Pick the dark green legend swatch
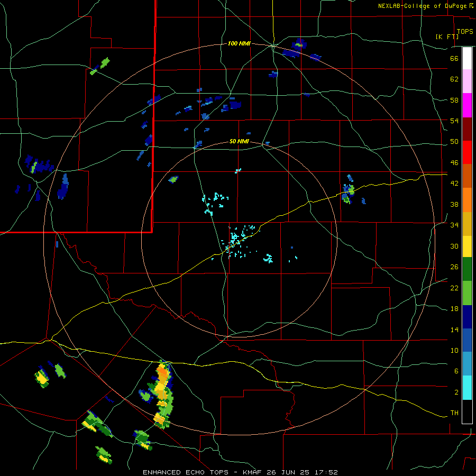This screenshot has height=476, width=476. click(x=467, y=269)
